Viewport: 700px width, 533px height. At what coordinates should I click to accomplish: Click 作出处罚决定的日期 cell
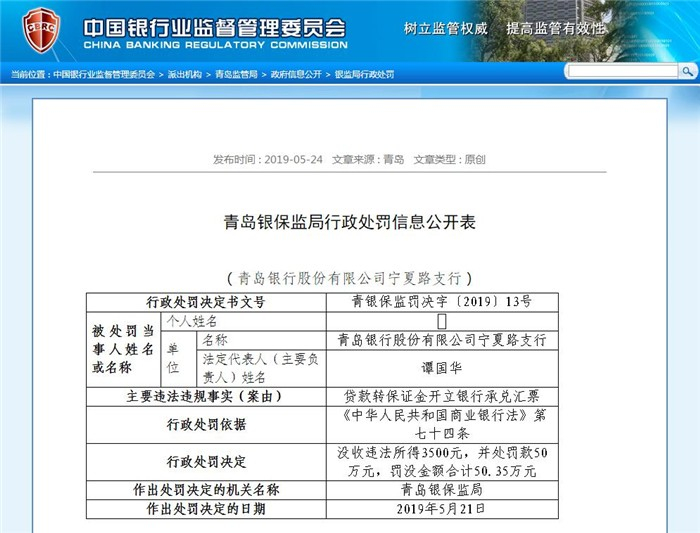click(206, 509)
